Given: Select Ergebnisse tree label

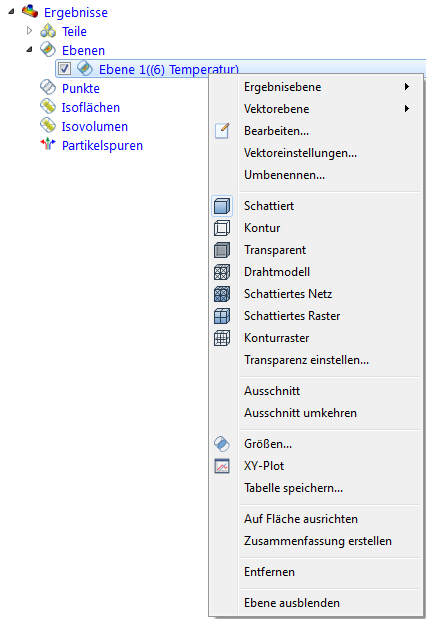Looking at the screenshot, I should [x=76, y=13].
